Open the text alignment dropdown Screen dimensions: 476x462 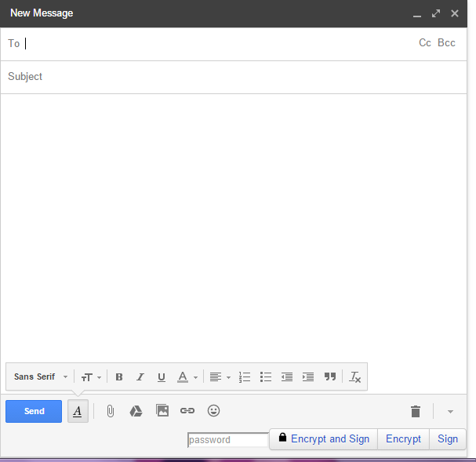click(x=220, y=377)
